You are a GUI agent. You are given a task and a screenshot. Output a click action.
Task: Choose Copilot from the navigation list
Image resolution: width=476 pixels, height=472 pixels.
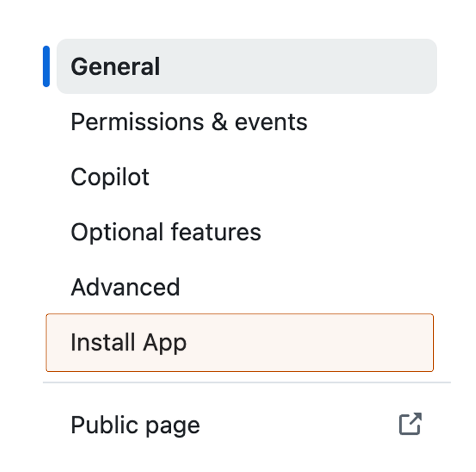110,177
